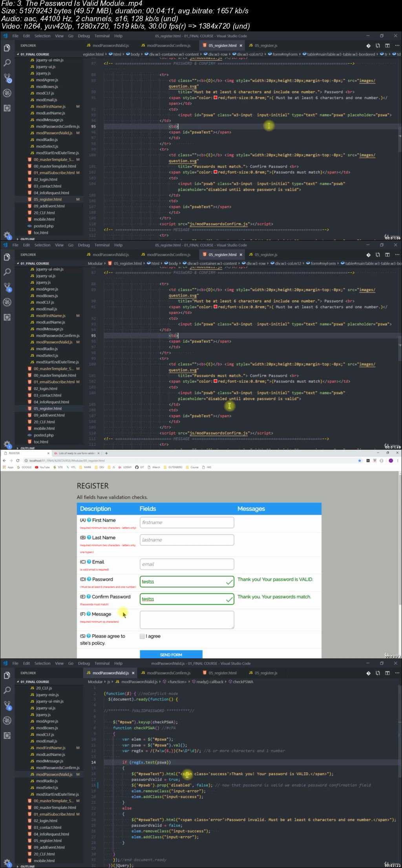
Task: Click the help icon beside (D) Password
Action: 89,579
